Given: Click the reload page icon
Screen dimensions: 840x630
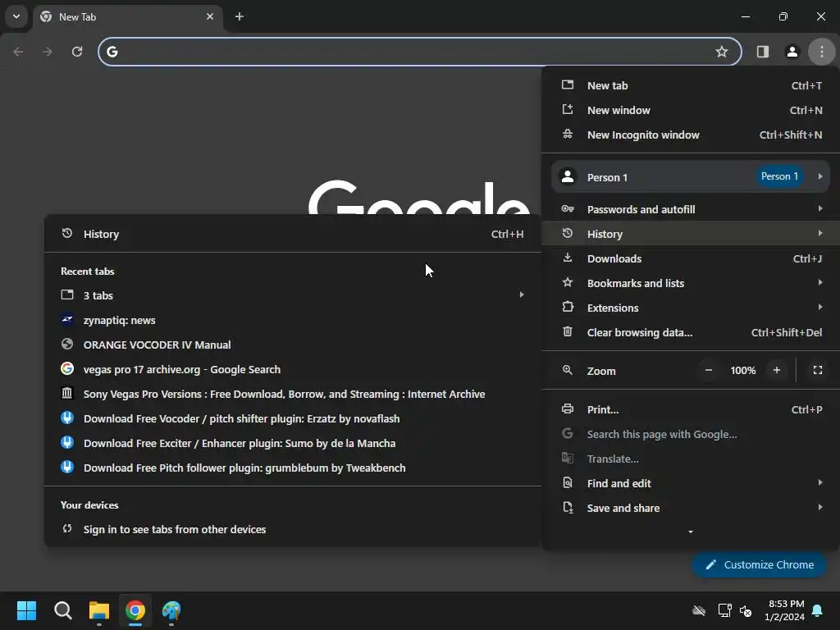Looking at the screenshot, I should coord(77,52).
